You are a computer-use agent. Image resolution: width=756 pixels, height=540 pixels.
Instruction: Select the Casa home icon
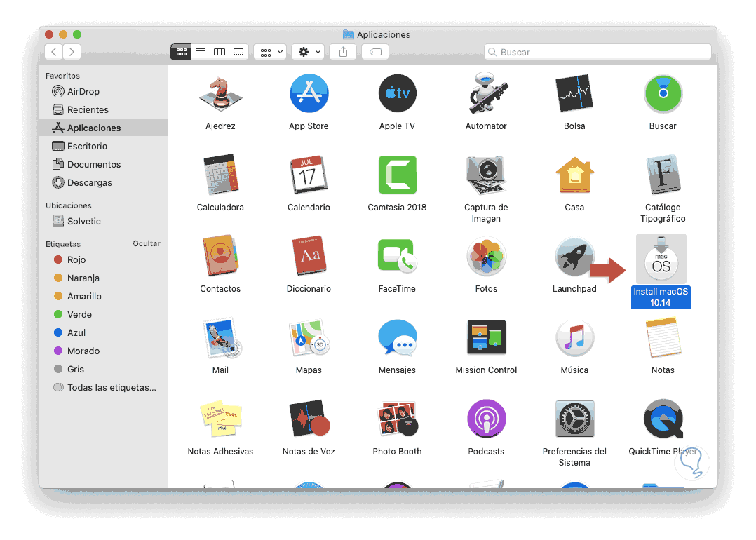point(574,175)
